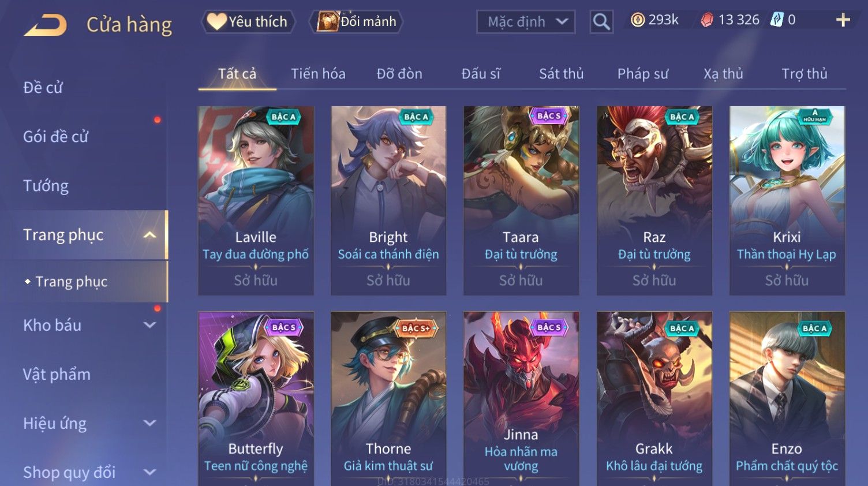This screenshot has height=486, width=868.
Task: Open Tướng in the sidebar
Action: 46,186
